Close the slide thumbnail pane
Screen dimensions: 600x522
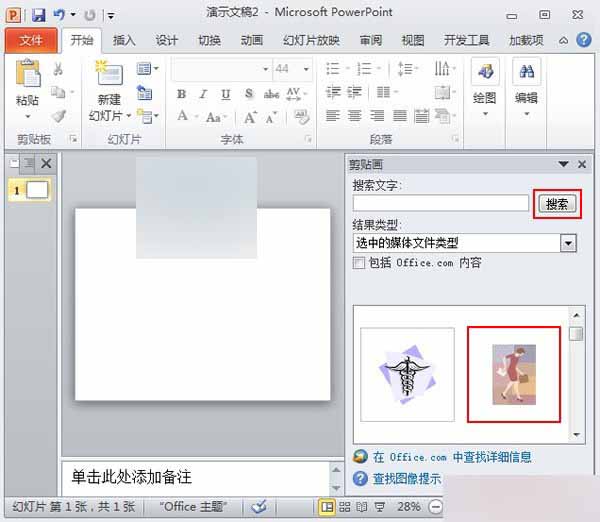pyautogui.click(x=46, y=163)
